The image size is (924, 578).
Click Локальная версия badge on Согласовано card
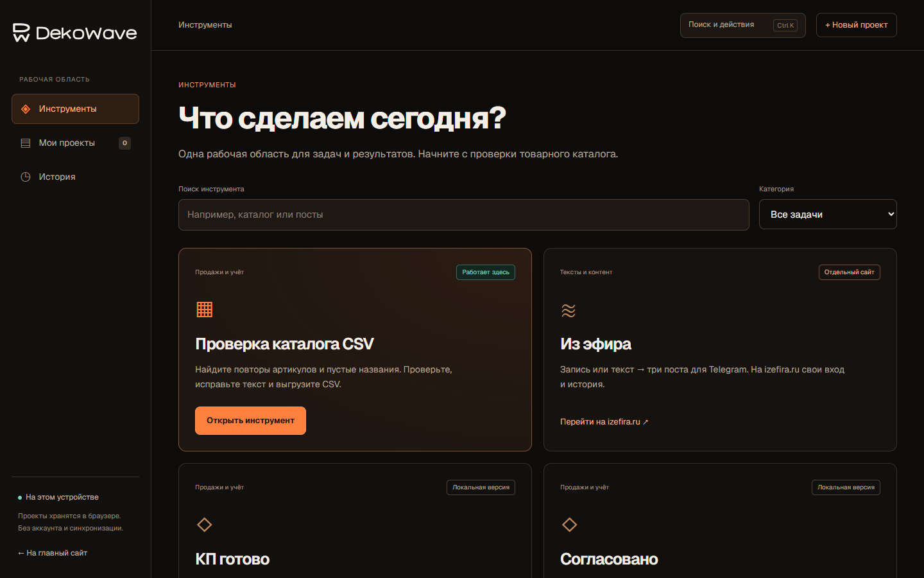[x=846, y=487]
